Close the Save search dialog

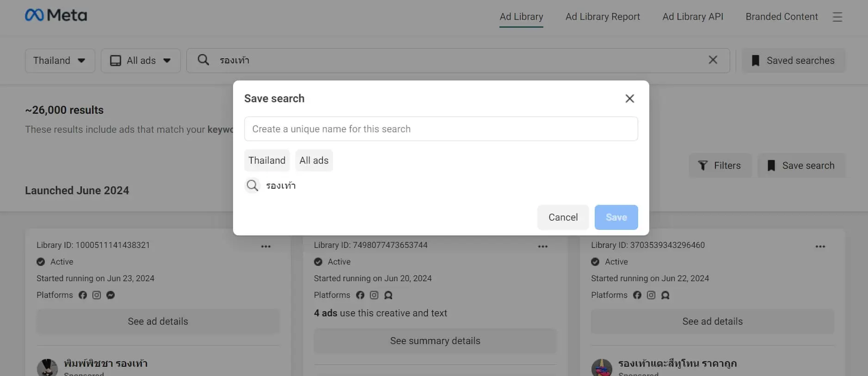(630, 99)
